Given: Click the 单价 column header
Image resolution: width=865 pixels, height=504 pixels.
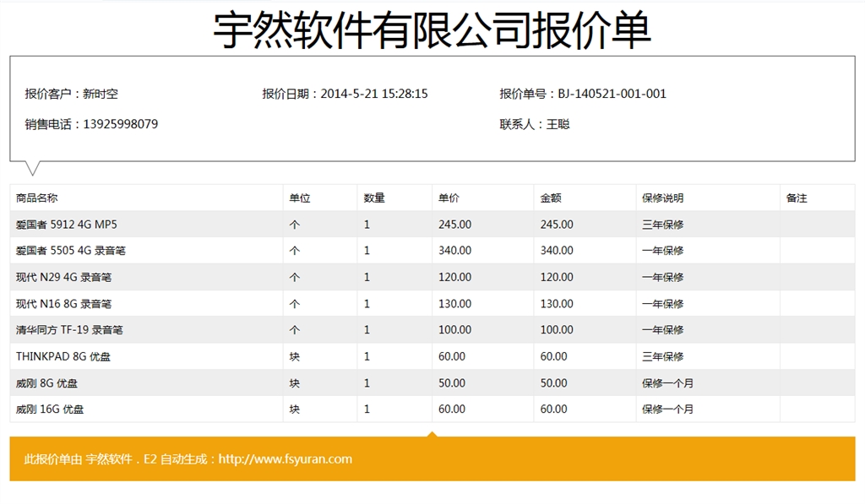Looking at the screenshot, I should (449, 198).
